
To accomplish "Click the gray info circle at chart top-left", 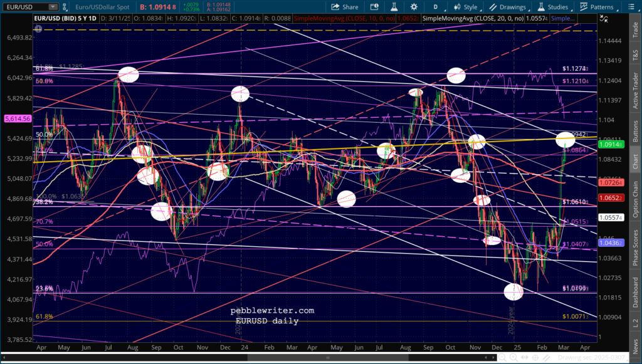I will (x=38, y=28).
